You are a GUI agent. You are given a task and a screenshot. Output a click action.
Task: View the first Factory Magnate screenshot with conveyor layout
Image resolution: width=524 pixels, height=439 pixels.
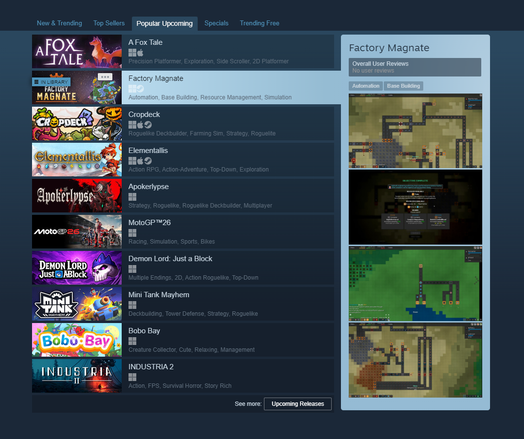click(x=415, y=131)
